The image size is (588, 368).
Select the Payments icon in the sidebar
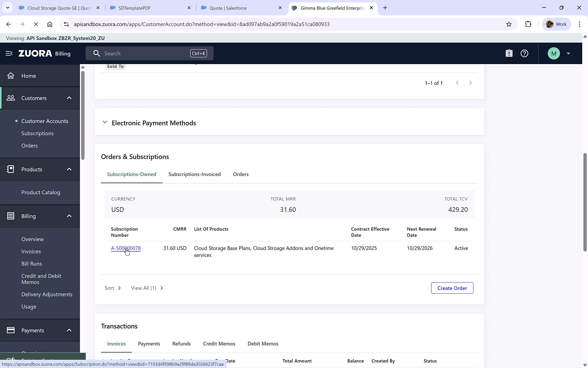[x=11, y=330]
